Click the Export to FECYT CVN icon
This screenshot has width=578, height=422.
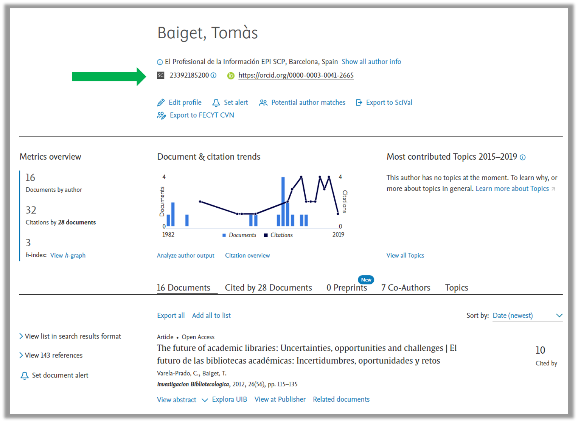[x=161, y=115]
